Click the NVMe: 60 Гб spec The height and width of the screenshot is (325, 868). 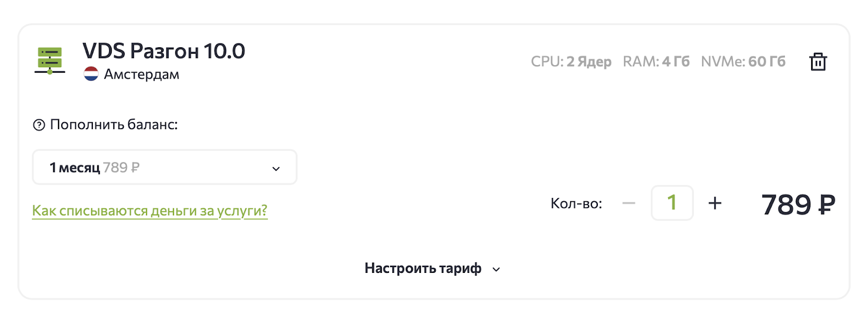(x=743, y=62)
